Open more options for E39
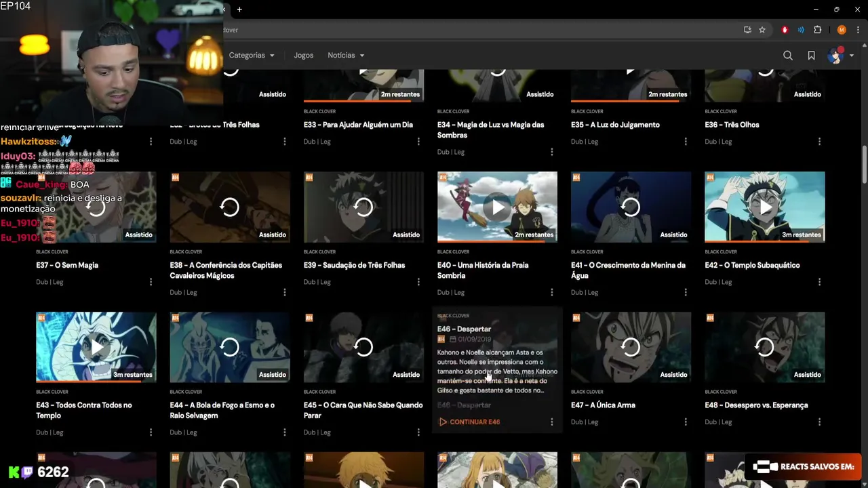This screenshot has height=488, width=868. pos(418,282)
